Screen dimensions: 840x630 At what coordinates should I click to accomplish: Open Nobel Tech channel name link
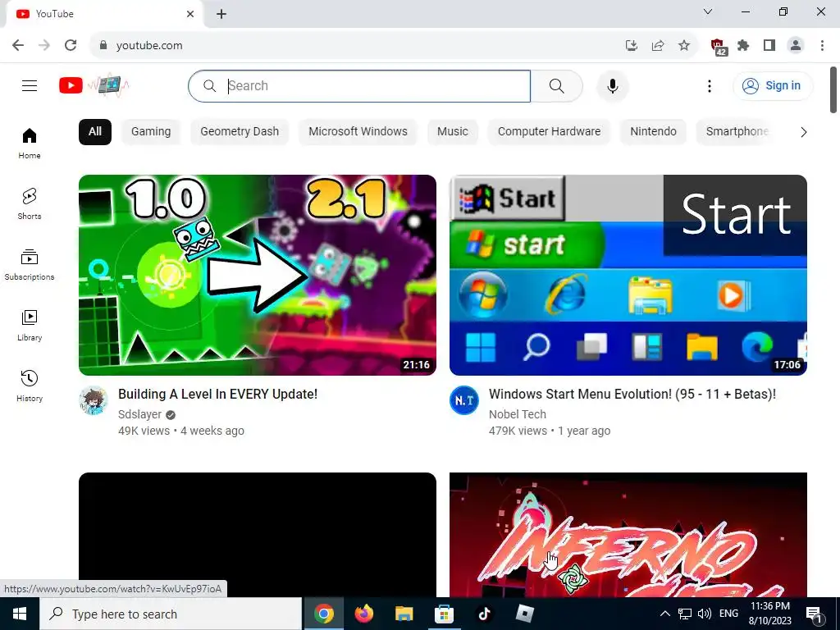coord(518,414)
